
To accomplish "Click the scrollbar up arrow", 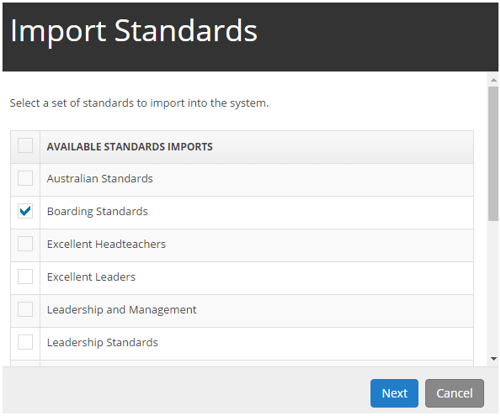I will pos(494,80).
